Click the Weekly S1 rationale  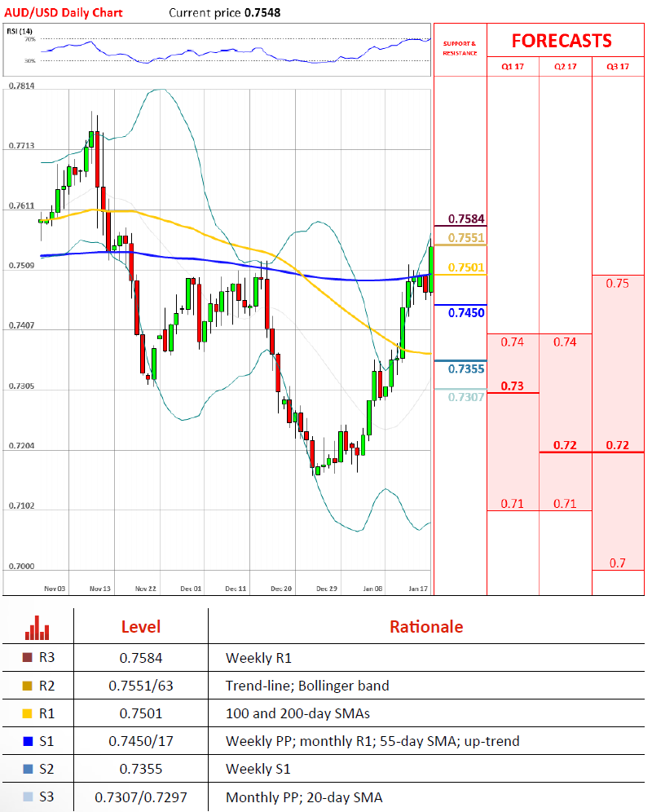(258, 769)
